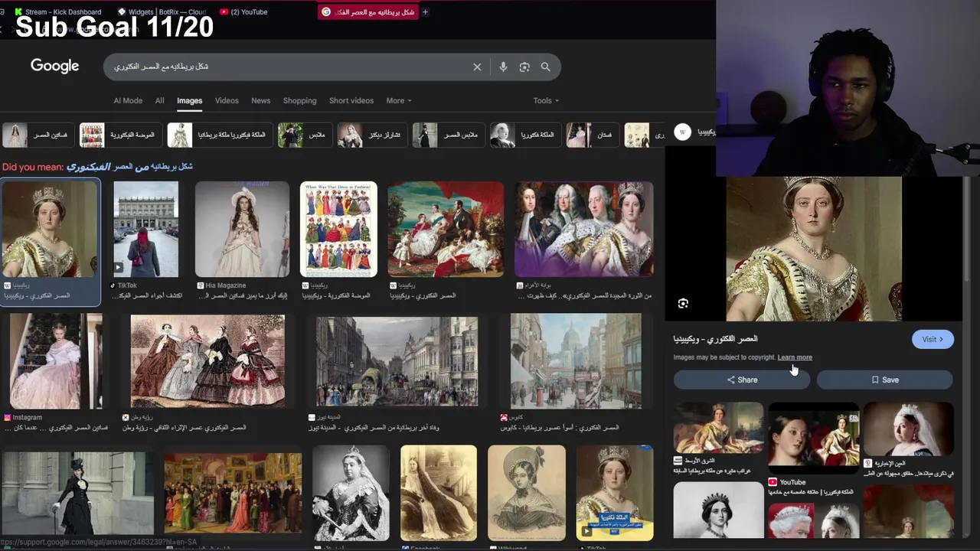The width and height of the screenshot is (980, 551).
Task: Expand the More search filters dropdown
Action: click(x=398, y=101)
